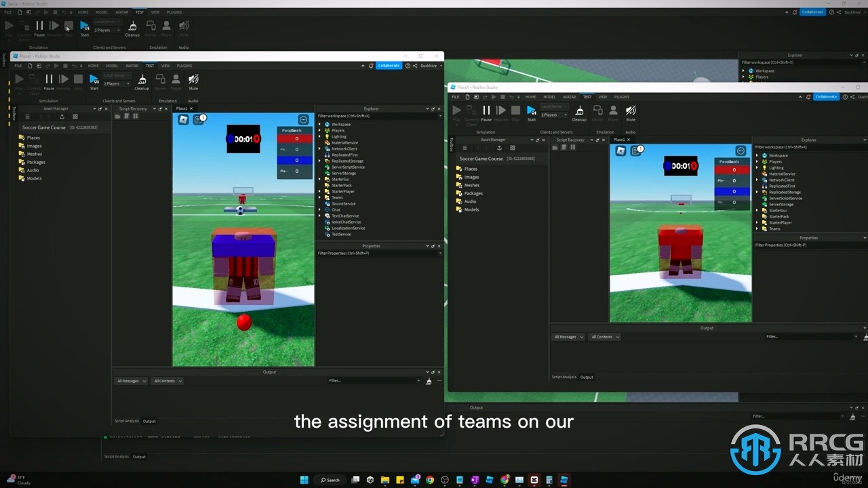Image resolution: width=868 pixels, height=488 pixels.
Task: Click three-dots more button in left game viewport
Action: pos(304,120)
